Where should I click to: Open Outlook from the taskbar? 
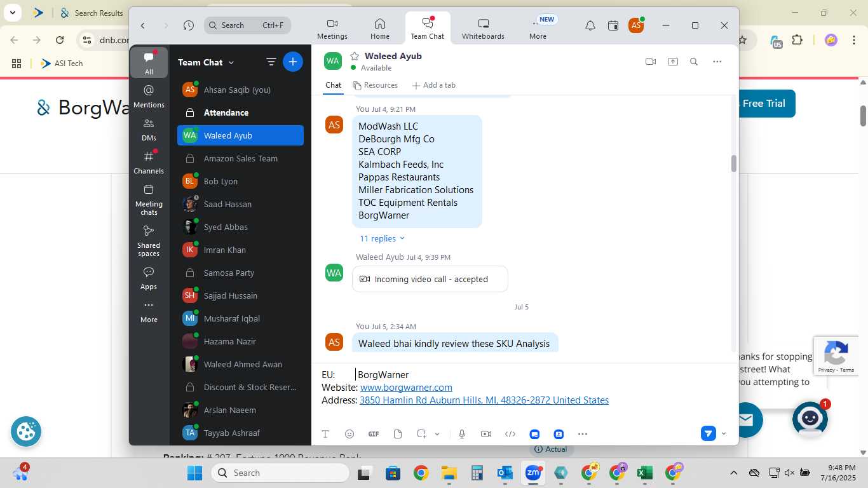coord(505,473)
